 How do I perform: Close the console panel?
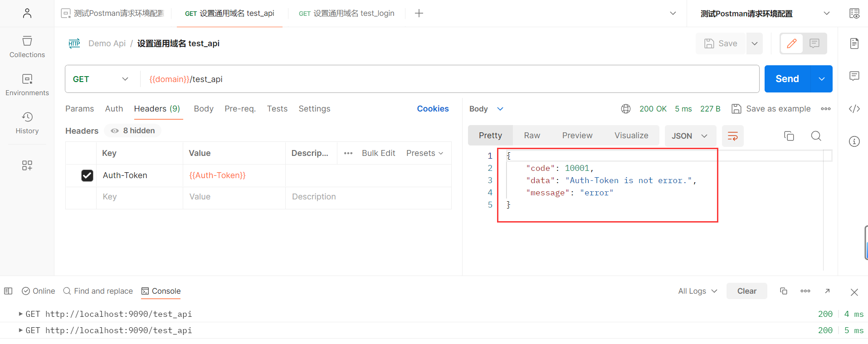pyautogui.click(x=854, y=292)
